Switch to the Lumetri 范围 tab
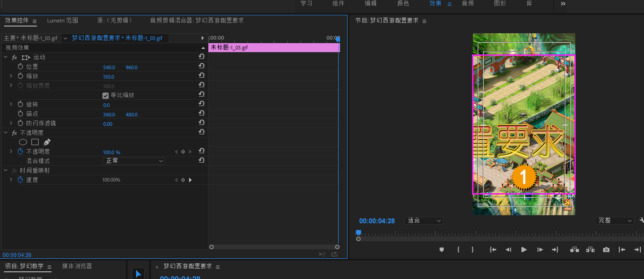 [62, 20]
